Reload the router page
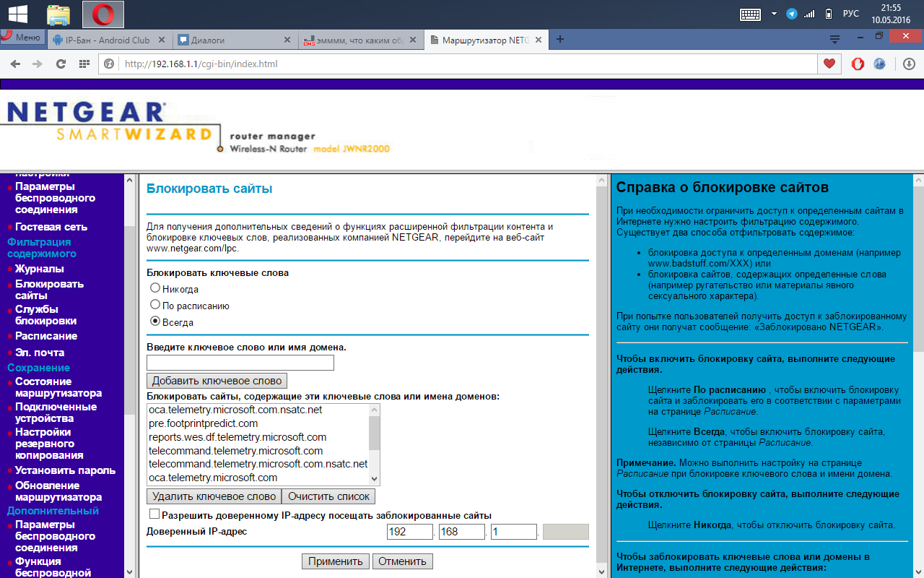This screenshot has height=578, width=924. pyautogui.click(x=61, y=64)
